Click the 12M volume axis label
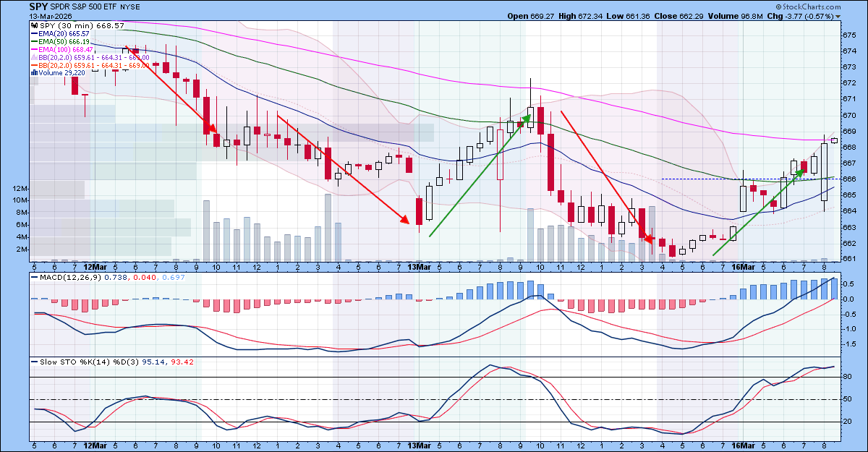868x452 pixels. pos(20,188)
